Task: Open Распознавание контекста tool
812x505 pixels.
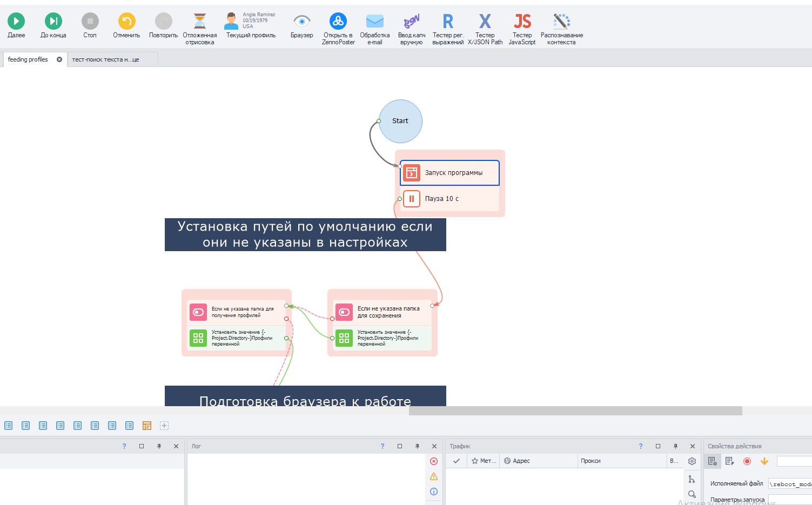Action: (x=561, y=21)
